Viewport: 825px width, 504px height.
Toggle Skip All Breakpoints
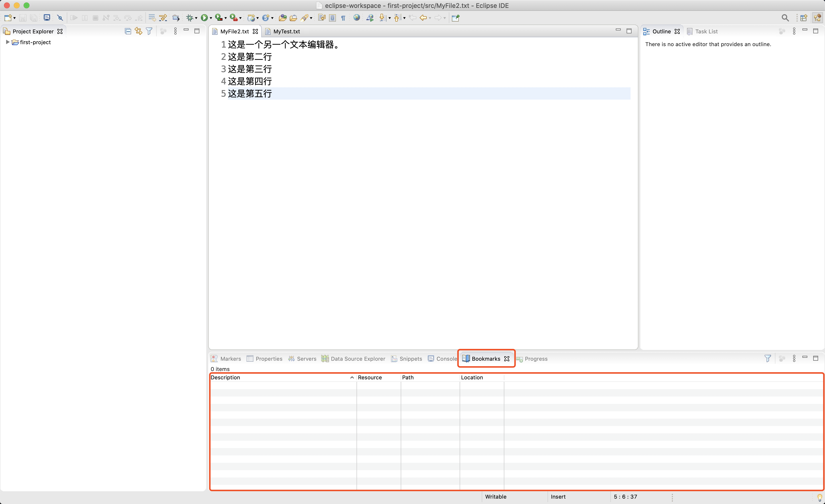60,18
